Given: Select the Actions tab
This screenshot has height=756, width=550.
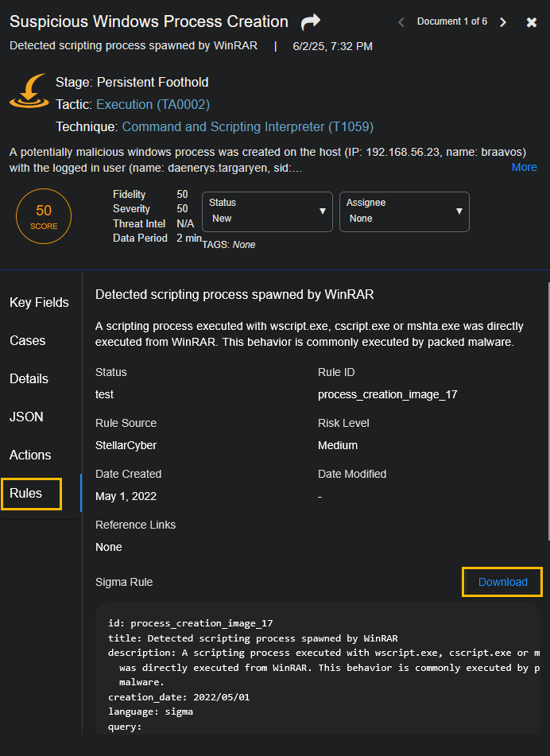Looking at the screenshot, I should 30,455.
